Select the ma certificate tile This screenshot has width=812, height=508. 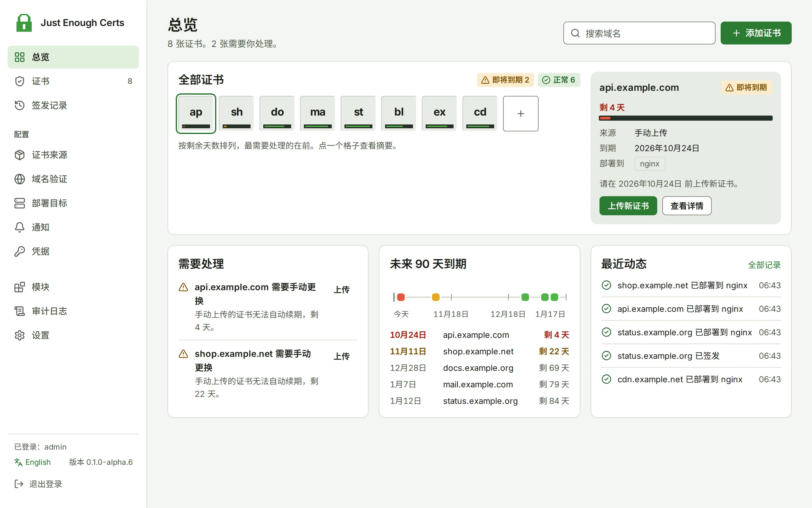click(318, 114)
